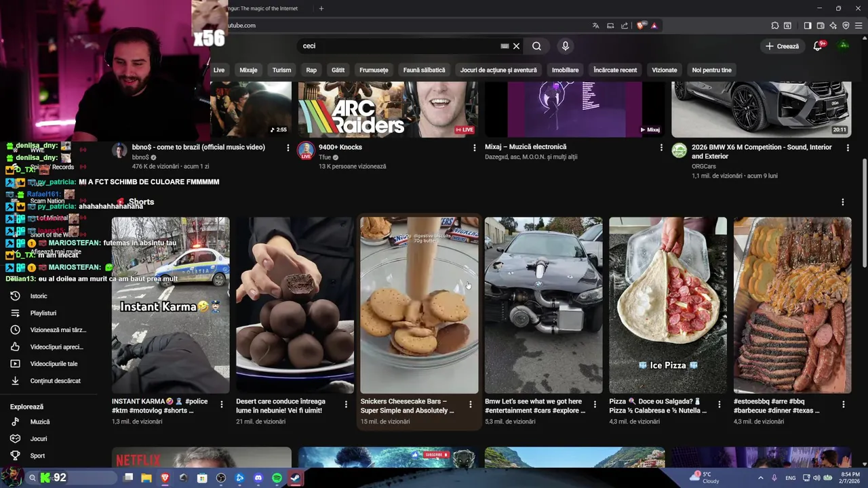Image resolution: width=868 pixels, height=488 pixels.
Task: Open the browser hamburger menu
Action: point(859,26)
